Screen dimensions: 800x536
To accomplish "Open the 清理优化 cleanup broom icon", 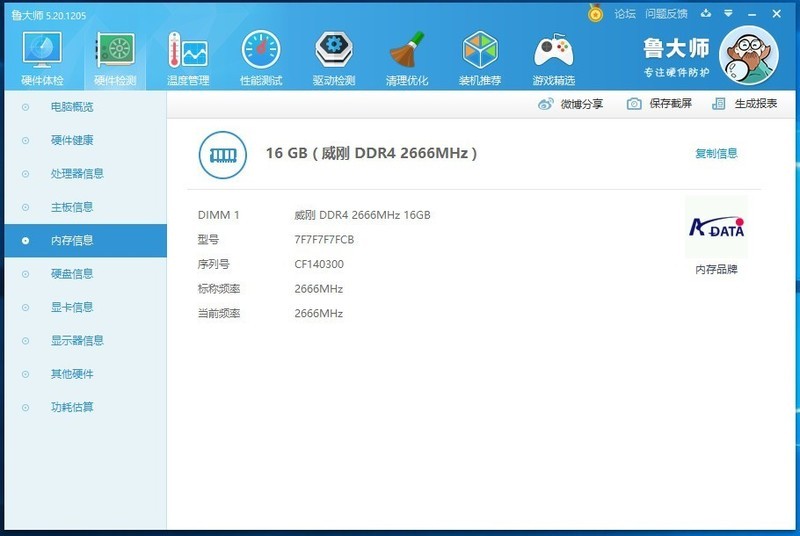I will pos(407,58).
